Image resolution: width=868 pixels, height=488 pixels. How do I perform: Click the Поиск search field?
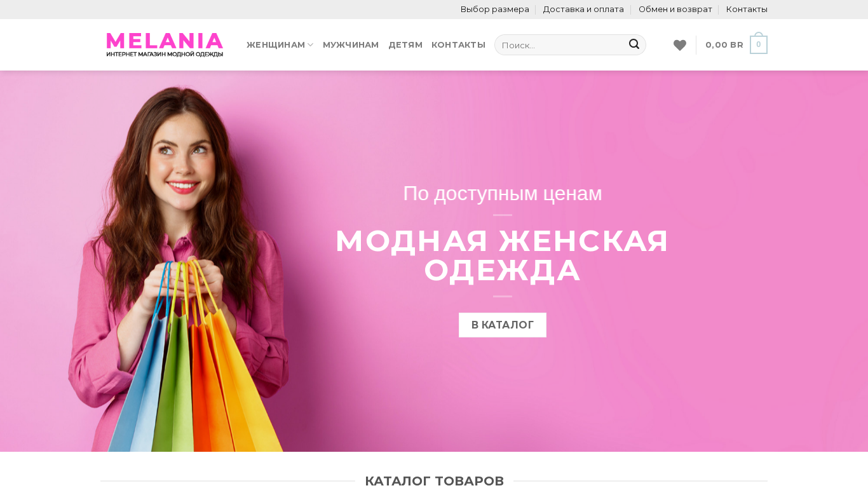[561, 44]
